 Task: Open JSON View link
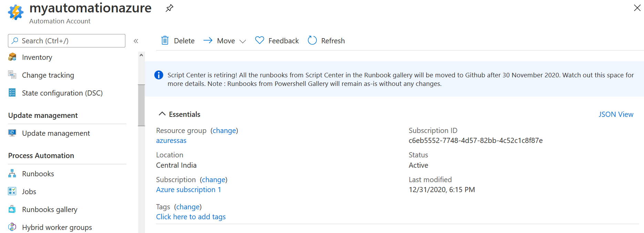pos(616,114)
